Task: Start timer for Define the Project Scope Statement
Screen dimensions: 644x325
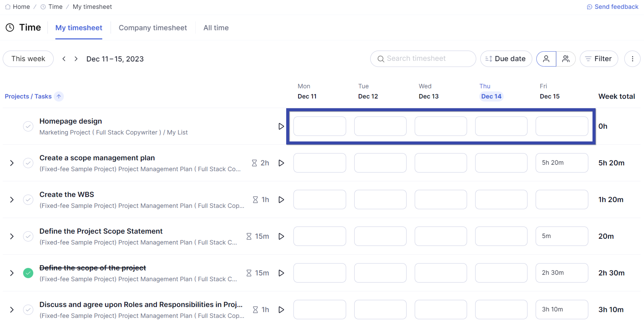Action: pyautogui.click(x=281, y=236)
